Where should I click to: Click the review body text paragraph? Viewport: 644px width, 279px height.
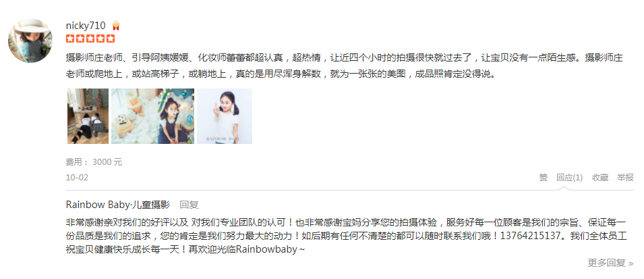344,66
